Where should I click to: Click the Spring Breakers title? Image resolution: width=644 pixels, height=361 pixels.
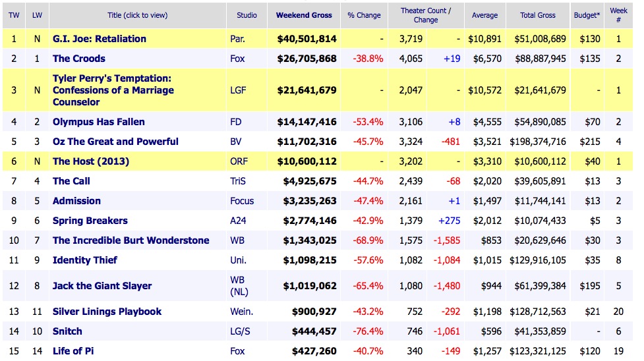(90, 221)
